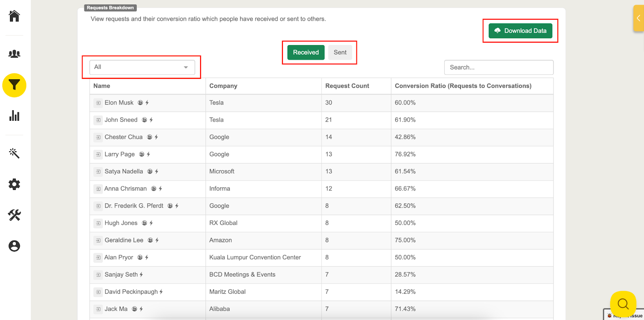Click the group badge icon next to Dr. Frederik G. Pferdt
The width and height of the screenshot is (644, 320).
pos(170,206)
